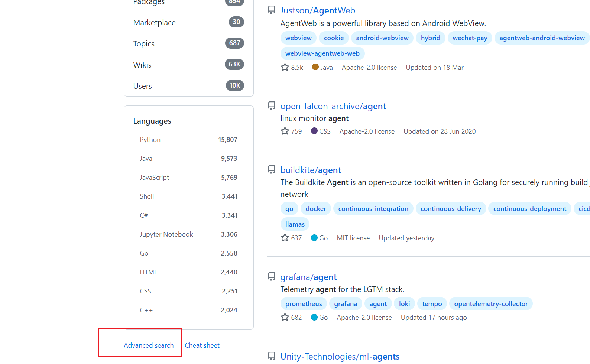
Task: Filter results by C# language
Action: pos(189,215)
